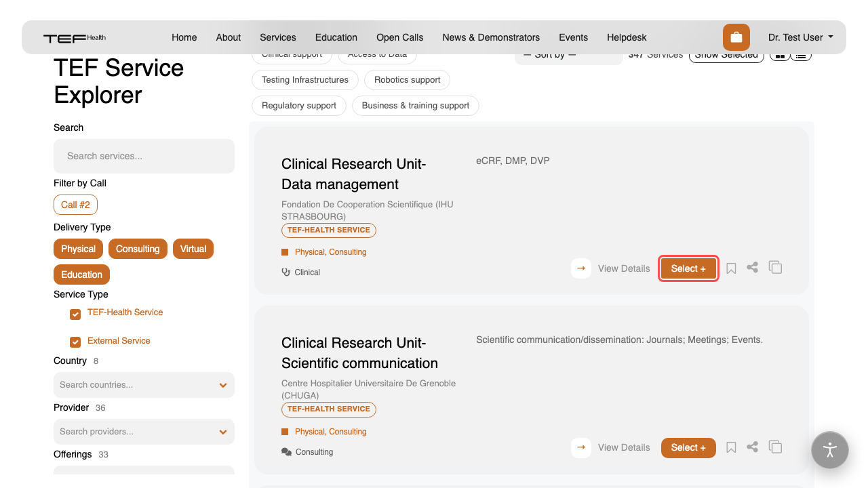Click the TEF Health logo

coord(75,38)
